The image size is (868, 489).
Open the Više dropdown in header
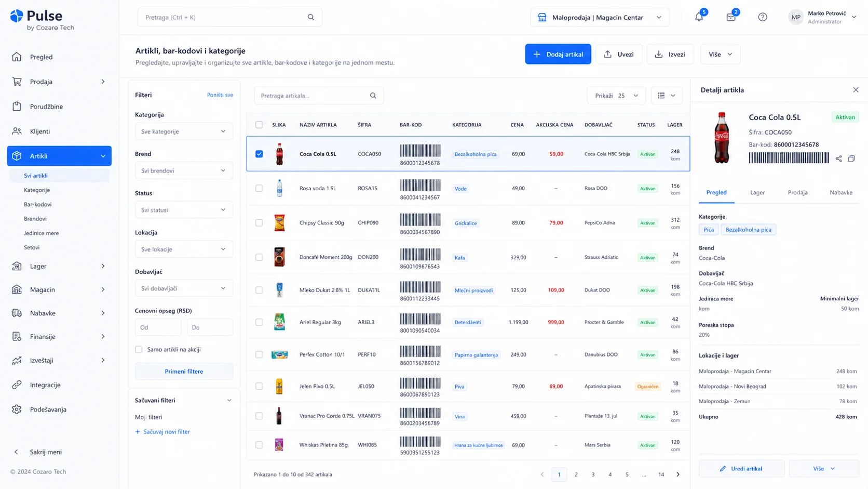pyautogui.click(x=720, y=54)
